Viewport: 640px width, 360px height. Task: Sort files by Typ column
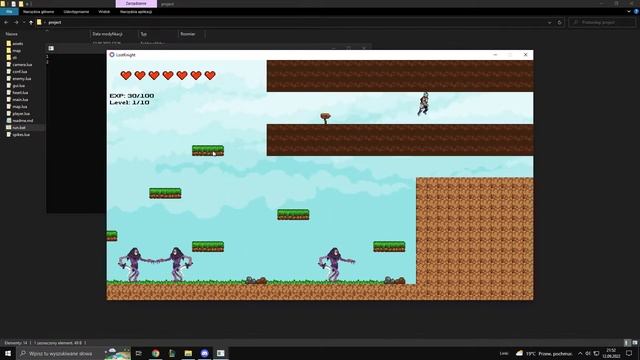pos(144,34)
